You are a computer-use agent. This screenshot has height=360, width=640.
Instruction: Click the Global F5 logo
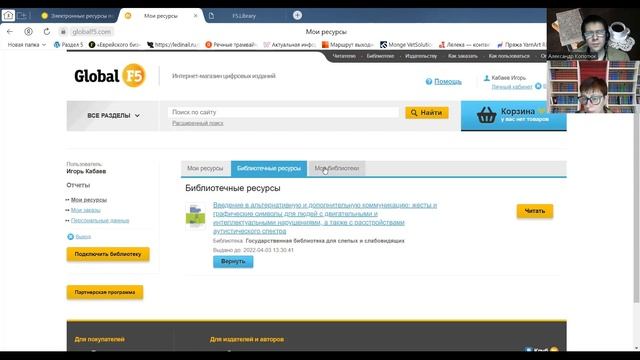[x=110, y=76]
